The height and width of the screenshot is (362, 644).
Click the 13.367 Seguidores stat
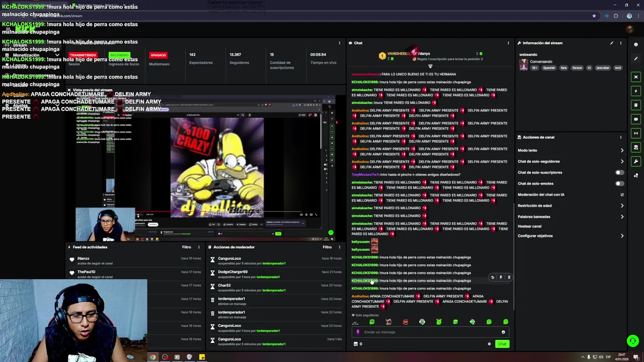(239, 58)
